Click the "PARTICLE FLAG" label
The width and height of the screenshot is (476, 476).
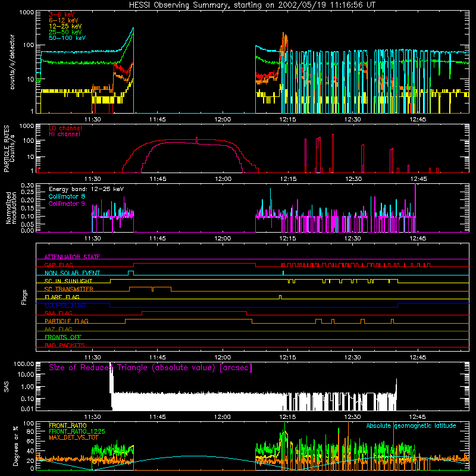tap(67, 321)
